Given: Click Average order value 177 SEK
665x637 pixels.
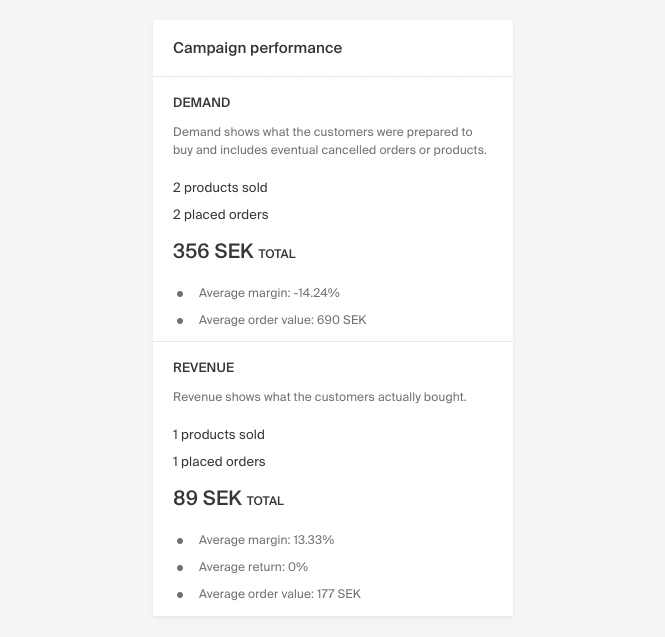Looking at the screenshot, I should point(279,594).
